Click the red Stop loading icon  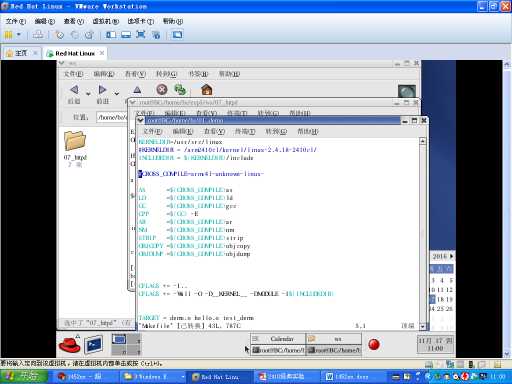(x=162, y=89)
